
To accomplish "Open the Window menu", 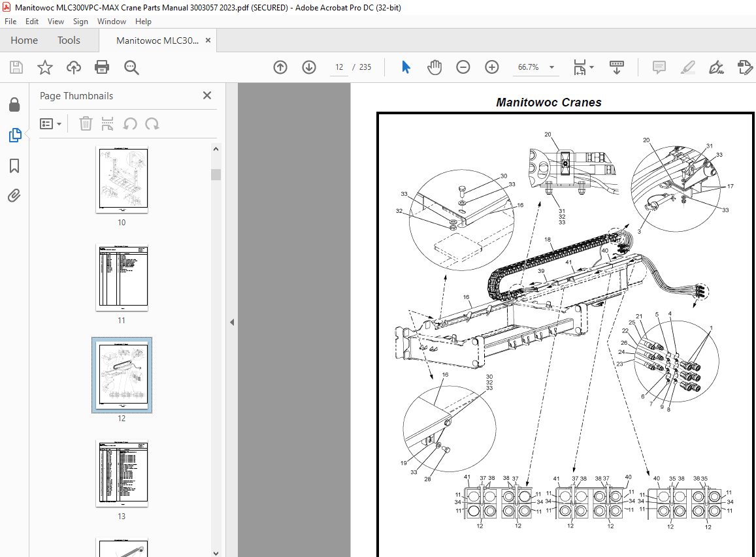I will (111, 21).
